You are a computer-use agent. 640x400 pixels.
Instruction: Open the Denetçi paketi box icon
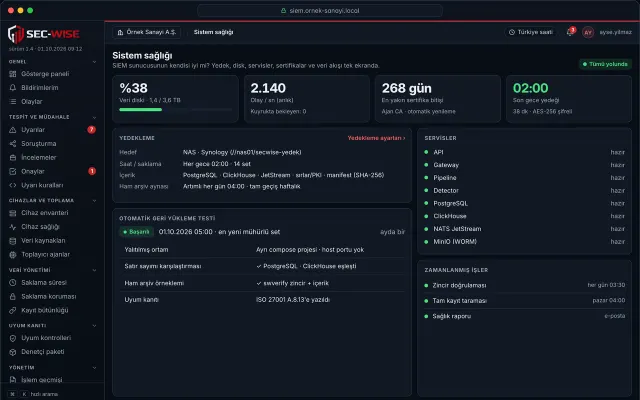(x=13, y=352)
